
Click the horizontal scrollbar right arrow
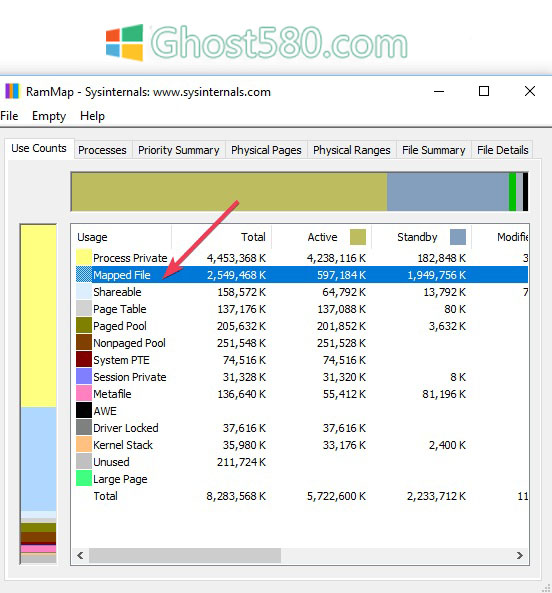coord(520,555)
